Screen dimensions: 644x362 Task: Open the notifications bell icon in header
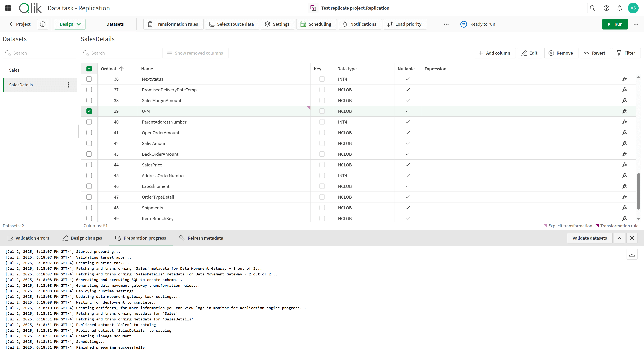point(619,8)
